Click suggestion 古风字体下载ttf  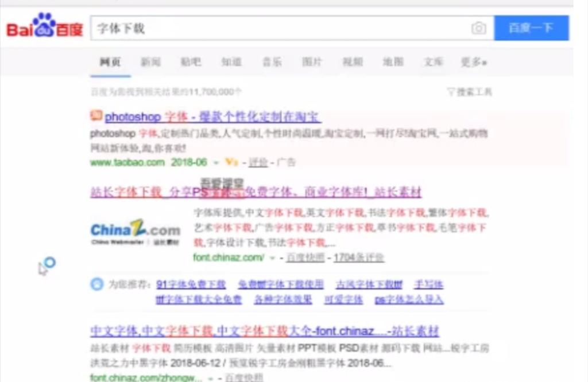369,284
